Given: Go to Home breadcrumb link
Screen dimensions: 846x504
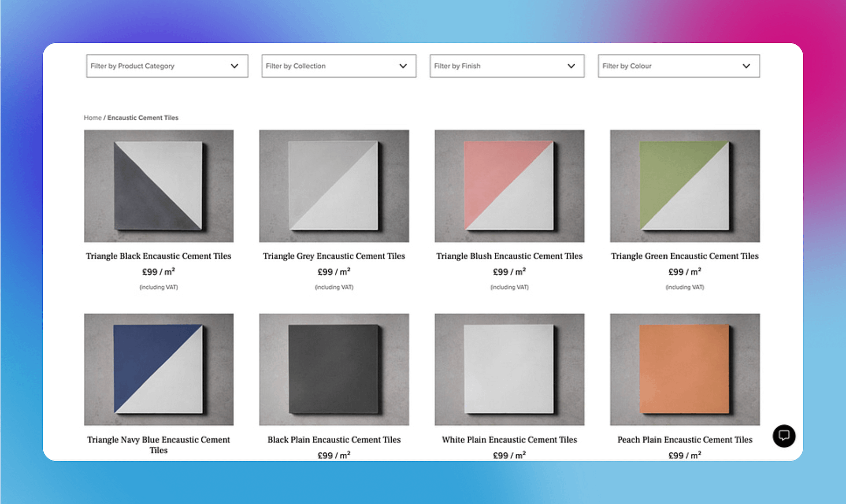Looking at the screenshot, I should (x=93, y=118).
